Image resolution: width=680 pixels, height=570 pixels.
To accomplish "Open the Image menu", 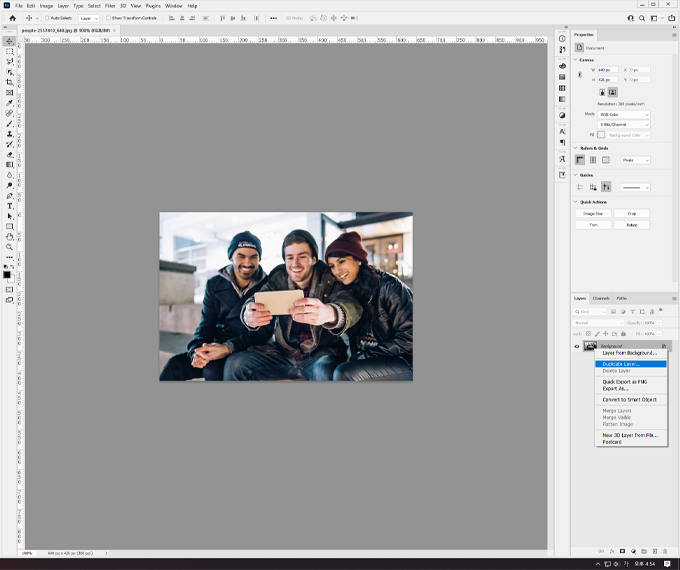I will [x=46, y=6].
